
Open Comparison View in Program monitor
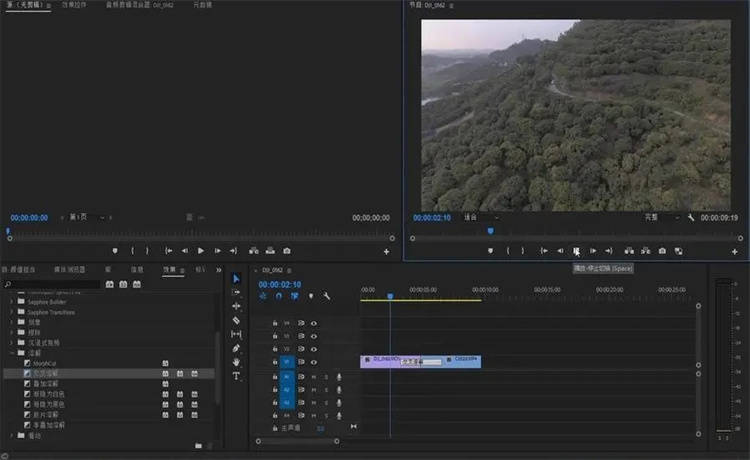678,251
